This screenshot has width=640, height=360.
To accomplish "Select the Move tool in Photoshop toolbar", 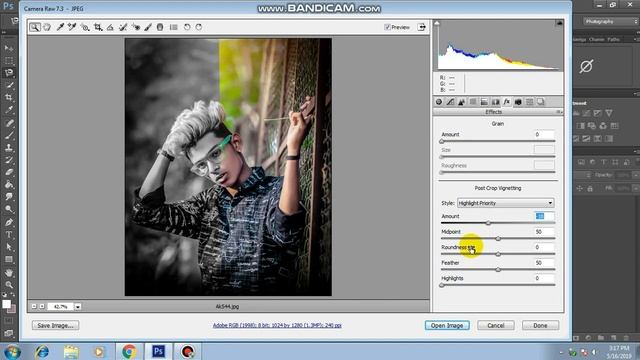I will pyautogui.click(x=9, y=48).
